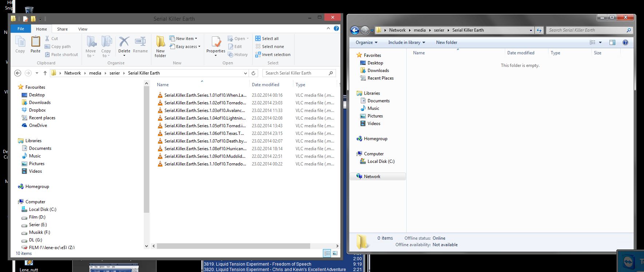Open Local Disk (C:) in right window
Screen dimensions: 644x272
pyautogui.click(x=381, y=161)
